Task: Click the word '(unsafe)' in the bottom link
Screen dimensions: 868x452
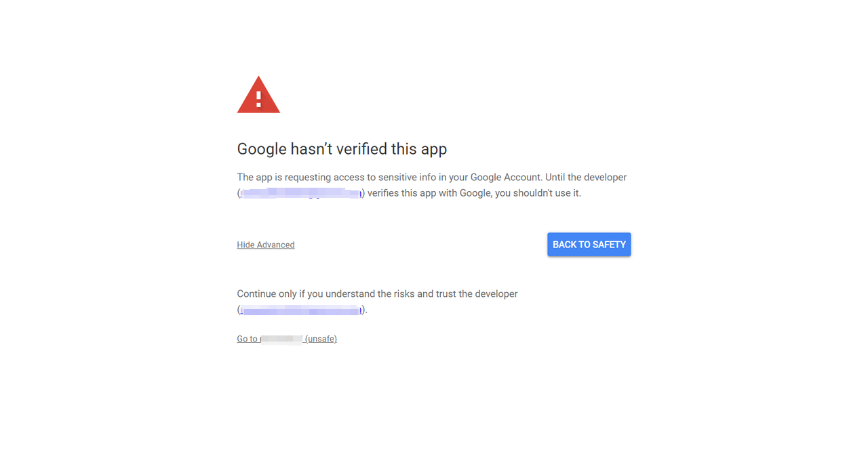Action: coord(321,339)
